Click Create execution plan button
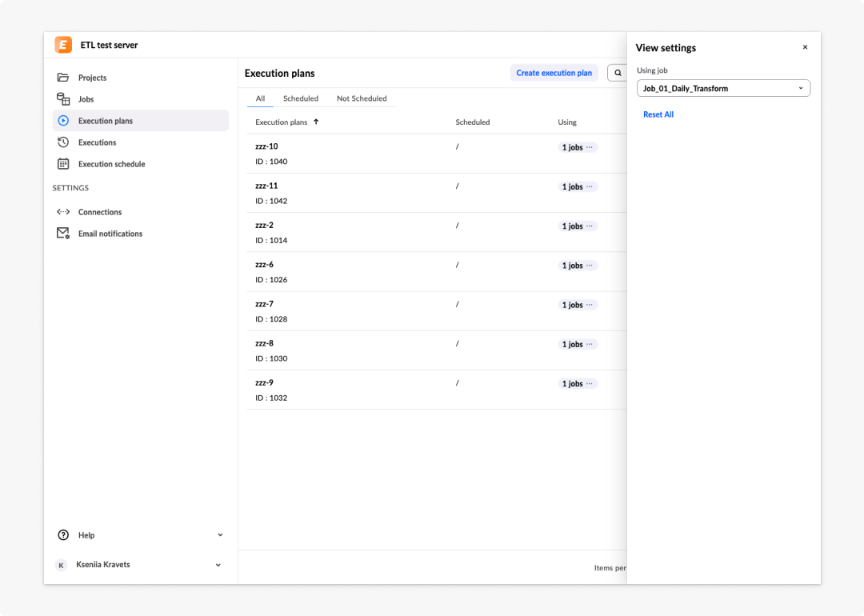Screen dimensions: 864x616 coord(554,73)
